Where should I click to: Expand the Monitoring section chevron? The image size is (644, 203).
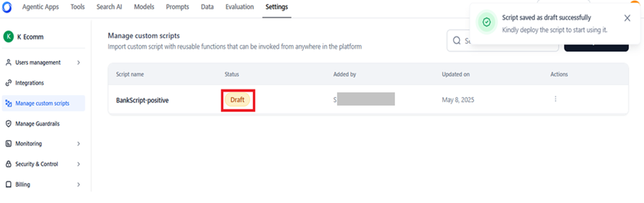point(78,144)
